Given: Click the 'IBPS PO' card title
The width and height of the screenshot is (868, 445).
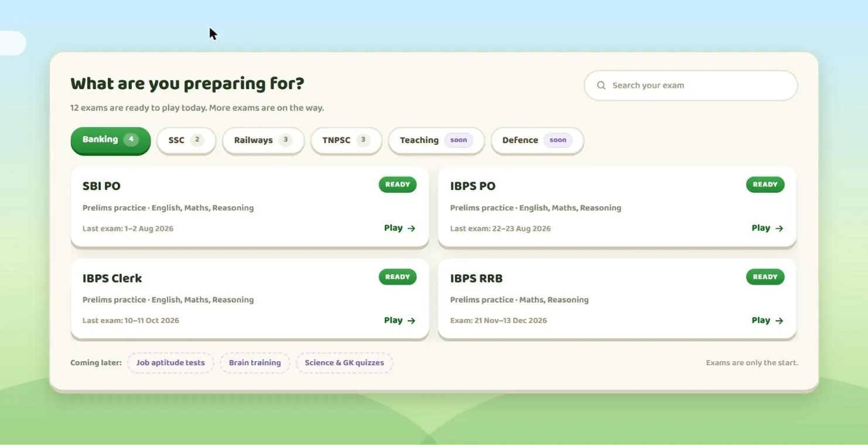Looking at the screenshot, I should pos(473,186).
